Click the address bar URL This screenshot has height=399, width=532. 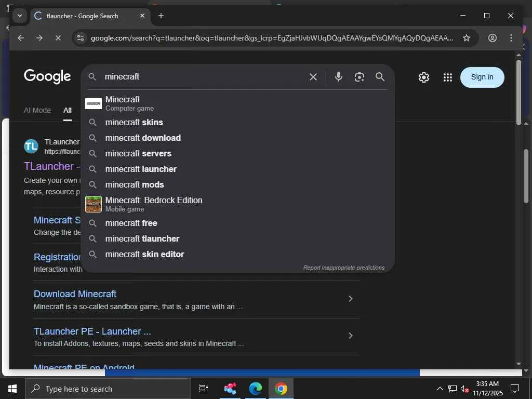click(271, 38)
